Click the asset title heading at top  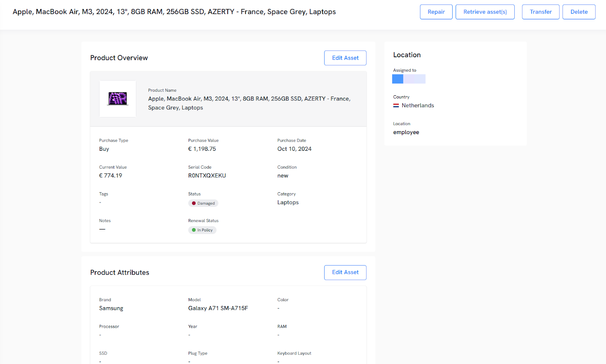coord(174,12)
